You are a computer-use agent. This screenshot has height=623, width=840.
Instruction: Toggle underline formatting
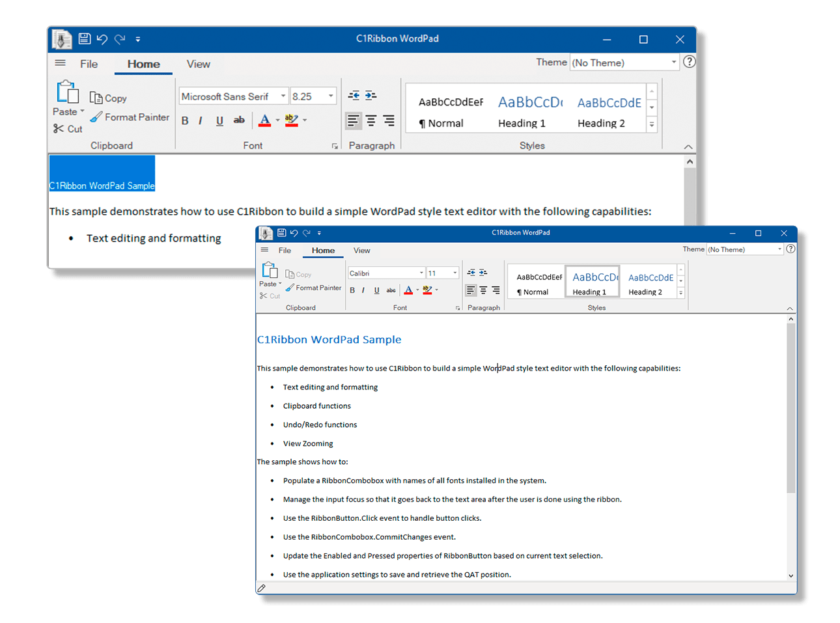[219, 120]
